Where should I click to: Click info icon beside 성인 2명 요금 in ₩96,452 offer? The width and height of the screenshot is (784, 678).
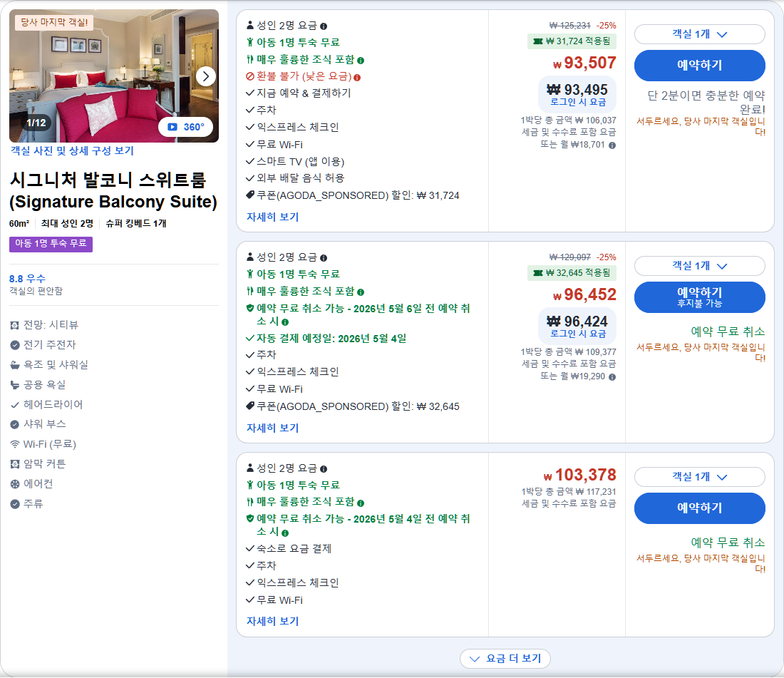(x=324, y=258)
